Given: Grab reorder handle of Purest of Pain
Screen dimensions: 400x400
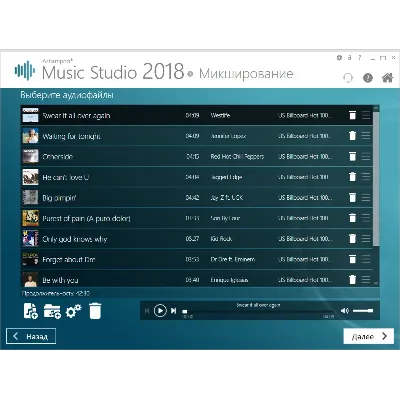Looking at the screenshot, I should 366,218.
